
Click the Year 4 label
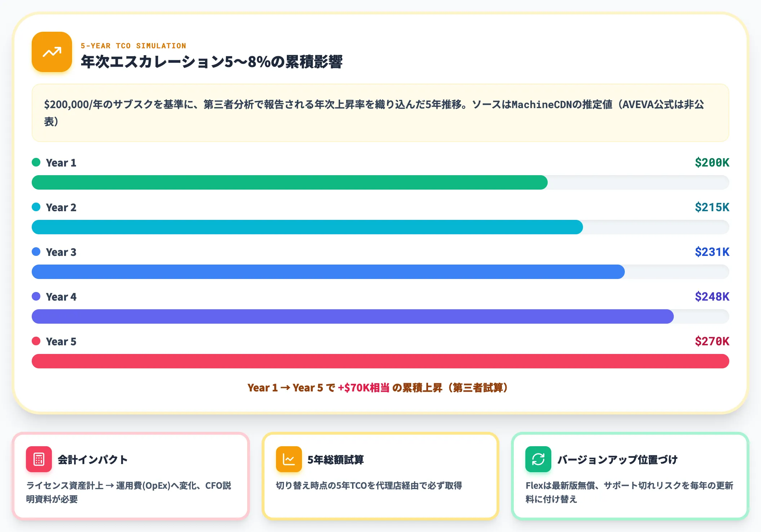point(61,297)
